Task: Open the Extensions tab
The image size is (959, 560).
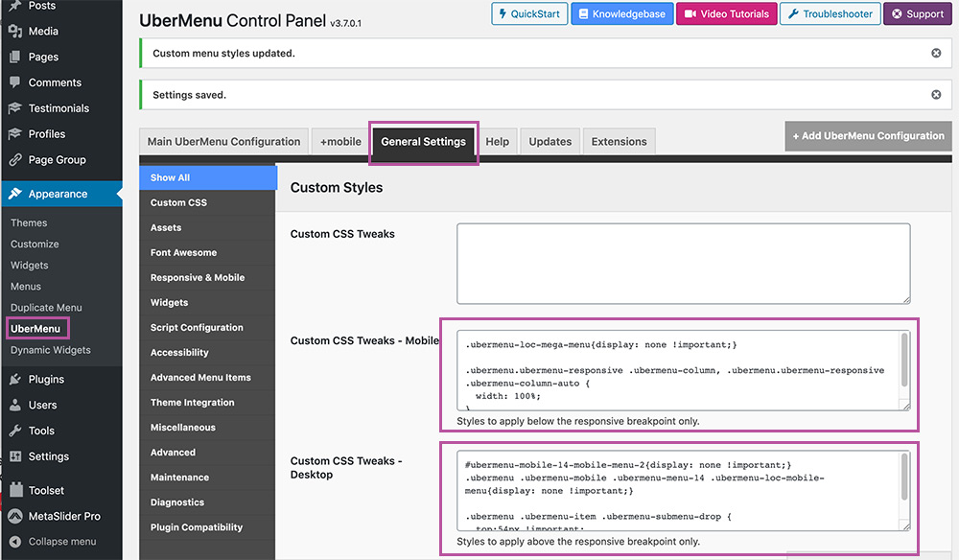Action: [619, 141]
